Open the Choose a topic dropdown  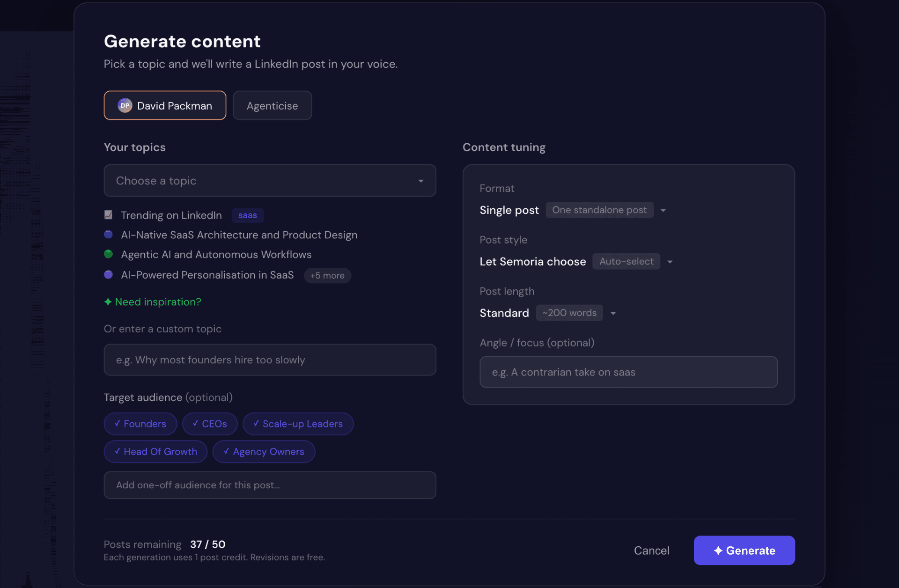click(x=270, y=181)
